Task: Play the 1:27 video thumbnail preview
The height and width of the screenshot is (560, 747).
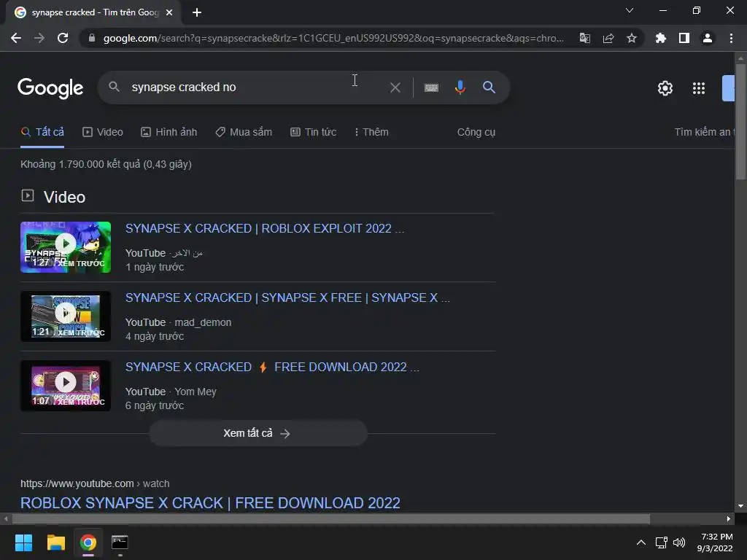Action: (x=66, y=247)
